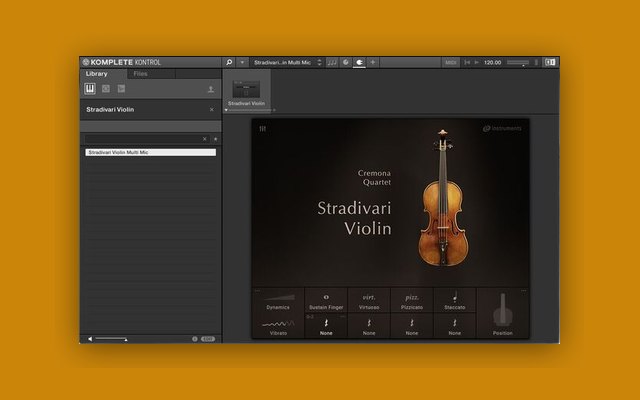
Task: Click the prehear speaker icon
Action: click(x=90, y=339)
